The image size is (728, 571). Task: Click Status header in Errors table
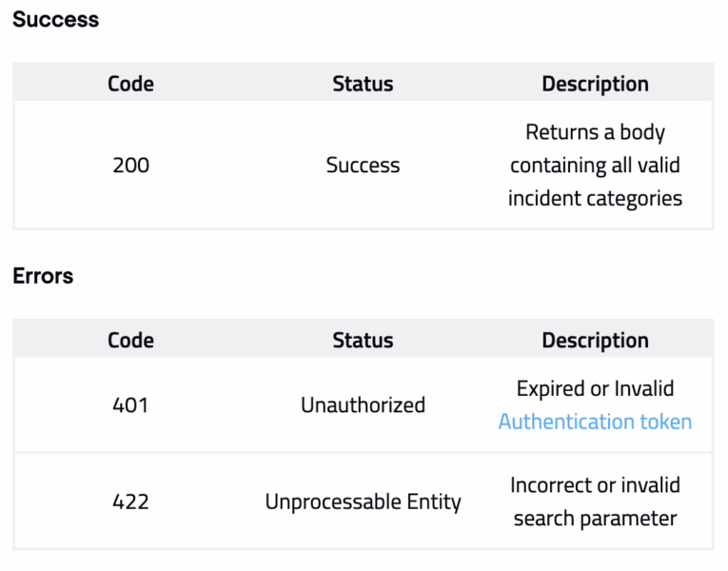point(363,341)
